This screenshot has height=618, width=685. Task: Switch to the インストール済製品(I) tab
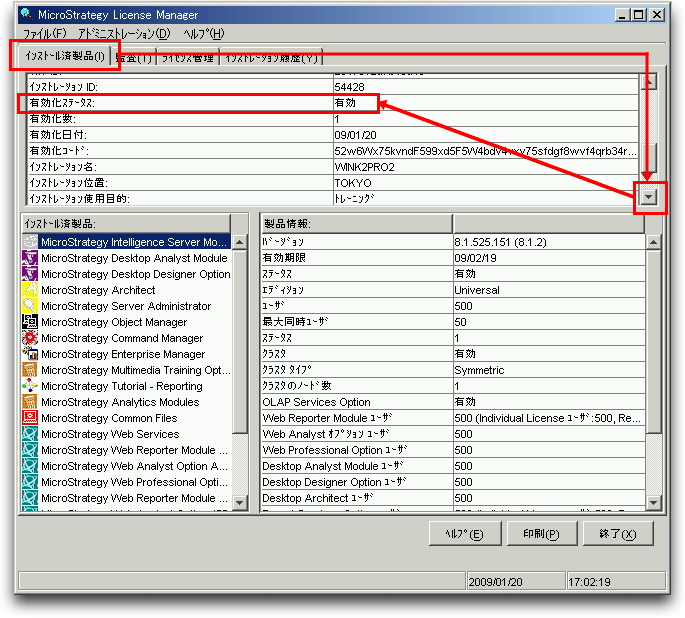(65, 56)
